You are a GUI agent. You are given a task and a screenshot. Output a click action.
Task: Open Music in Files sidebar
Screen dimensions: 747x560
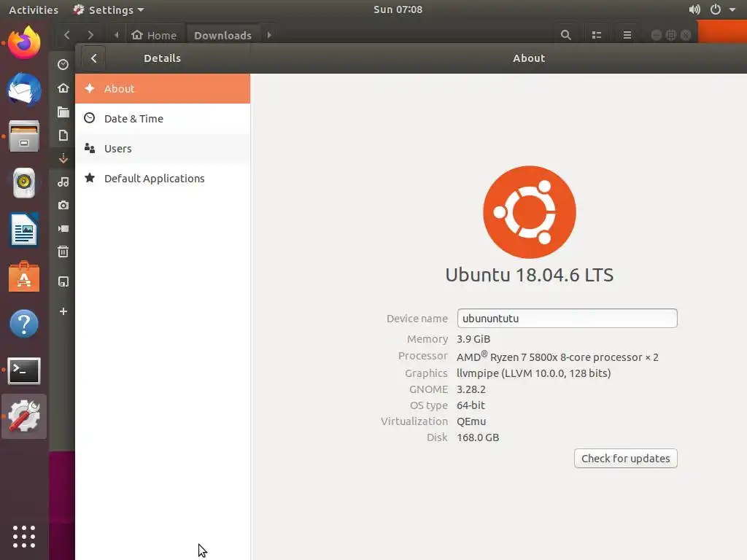[63, 182]
